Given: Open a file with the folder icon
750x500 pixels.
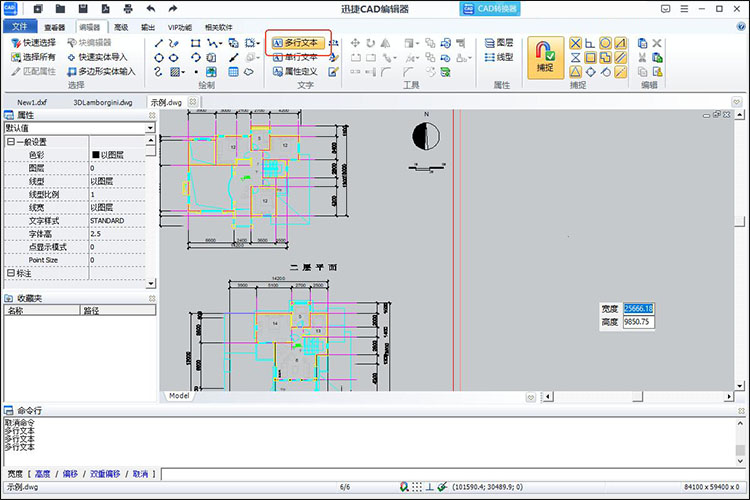Looking at the screenshot, I should (60, 9).
